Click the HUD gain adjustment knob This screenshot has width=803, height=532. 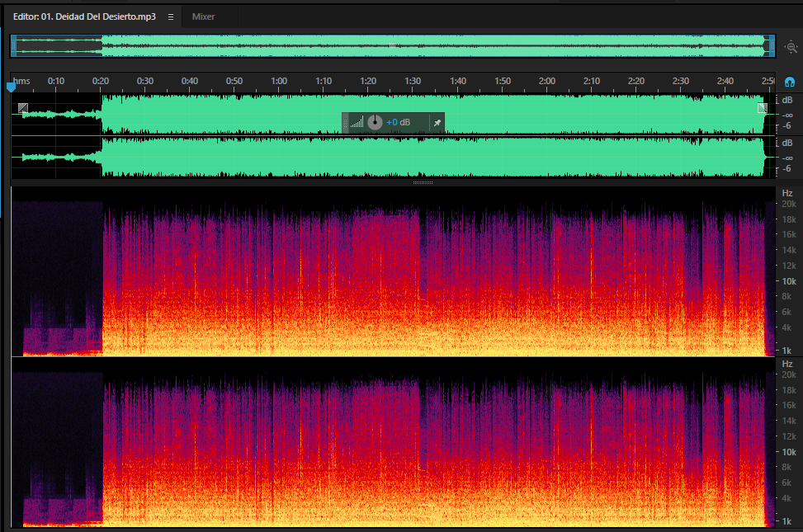click(x=375, y=122)
